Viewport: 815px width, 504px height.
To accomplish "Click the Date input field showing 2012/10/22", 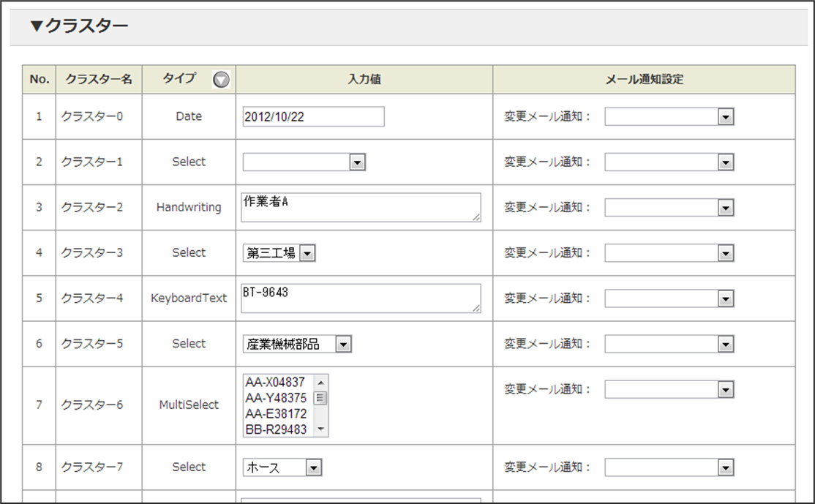I will [313, 117].
